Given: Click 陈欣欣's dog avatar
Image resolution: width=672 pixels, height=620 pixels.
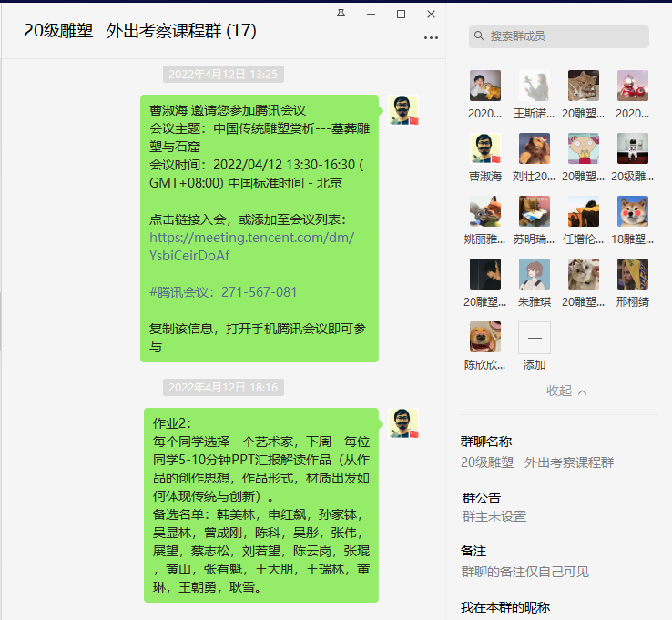Looking at the screenshot, I should click(485, 337).
